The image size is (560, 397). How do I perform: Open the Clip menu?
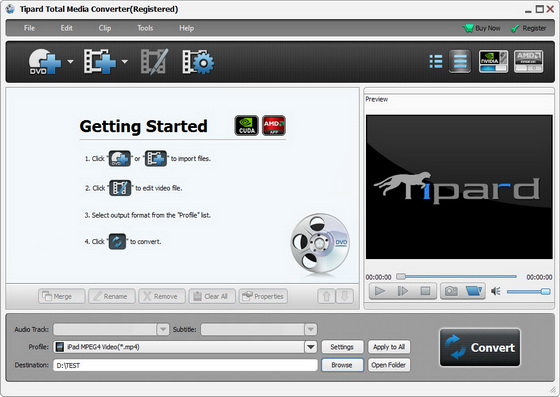(x=105, y=28)
